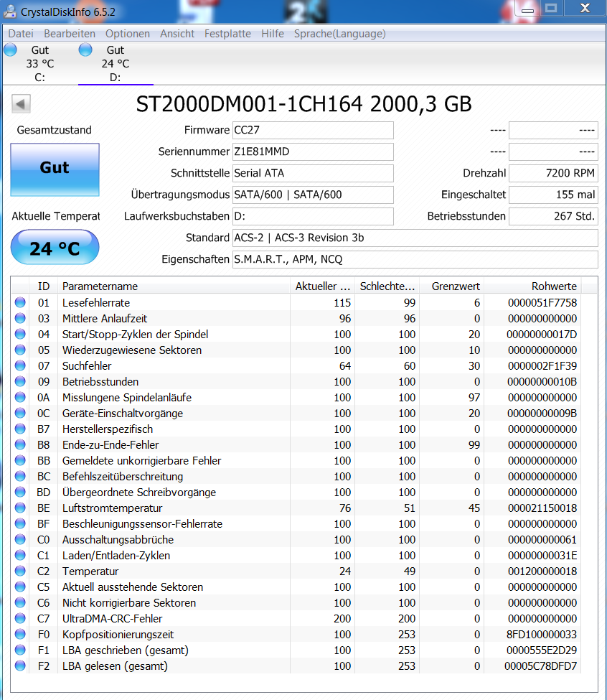This screenshot has height=700, width=607.
Task: Click raw value 001200000018
Action: 542,571
